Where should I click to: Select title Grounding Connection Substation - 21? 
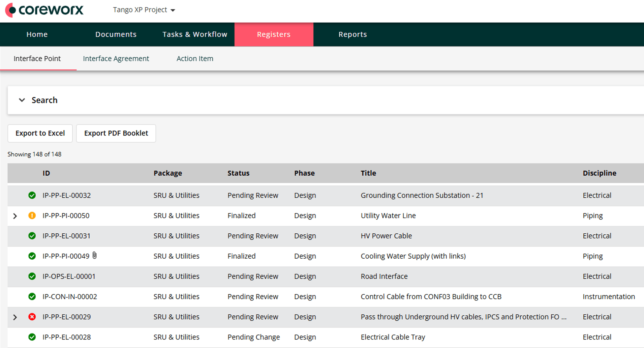(x=422, y=195)
